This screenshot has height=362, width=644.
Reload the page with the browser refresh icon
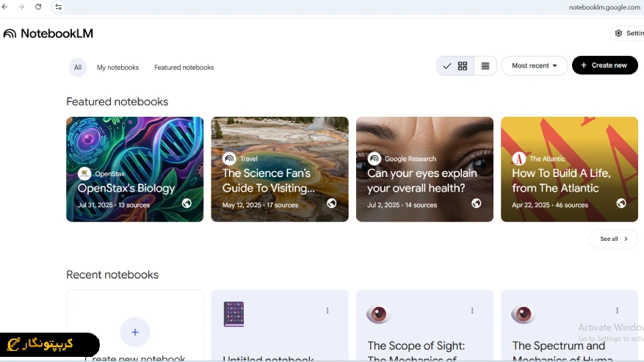38,7
